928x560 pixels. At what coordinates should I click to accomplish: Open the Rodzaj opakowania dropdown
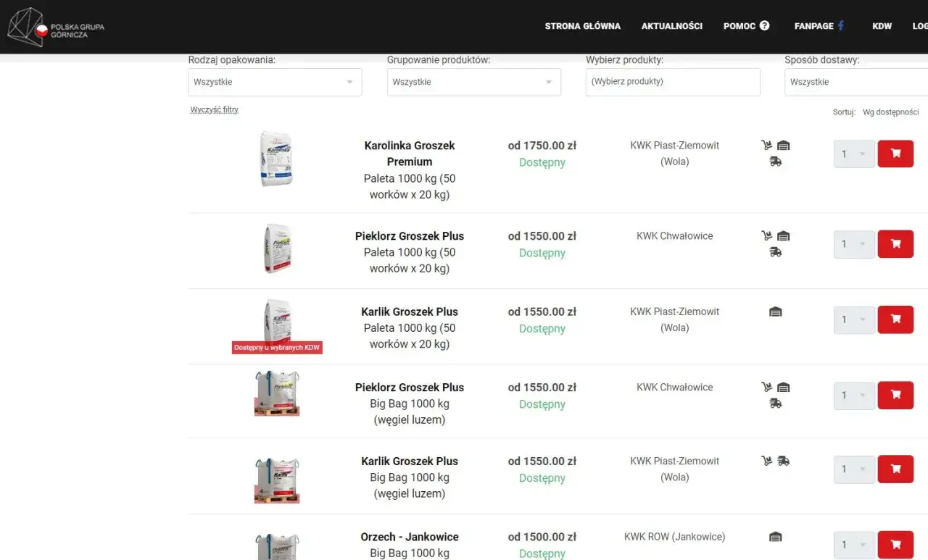tap(275, 82)
